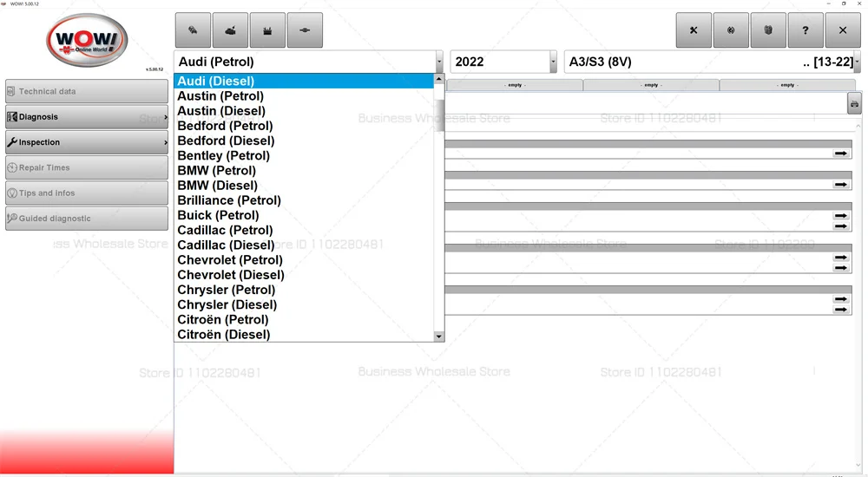Select Austin (Petrol) from the list

tap(304, 95)
